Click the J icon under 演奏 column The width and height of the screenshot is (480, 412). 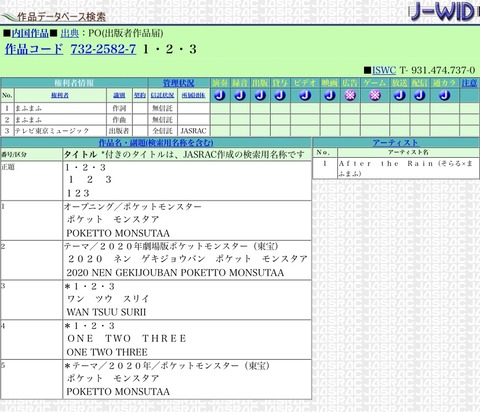point(220,95)
